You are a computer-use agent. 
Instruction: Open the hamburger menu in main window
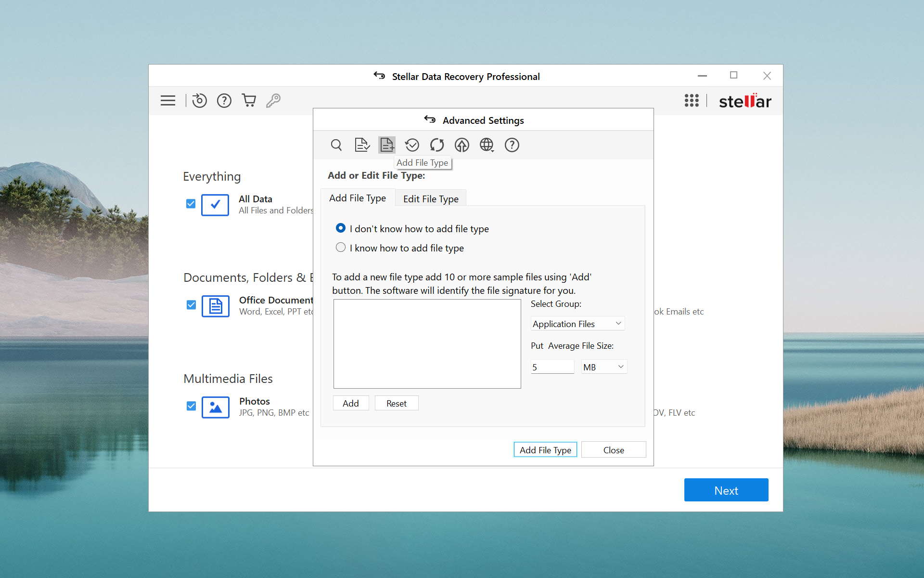[x=168, y=101]
